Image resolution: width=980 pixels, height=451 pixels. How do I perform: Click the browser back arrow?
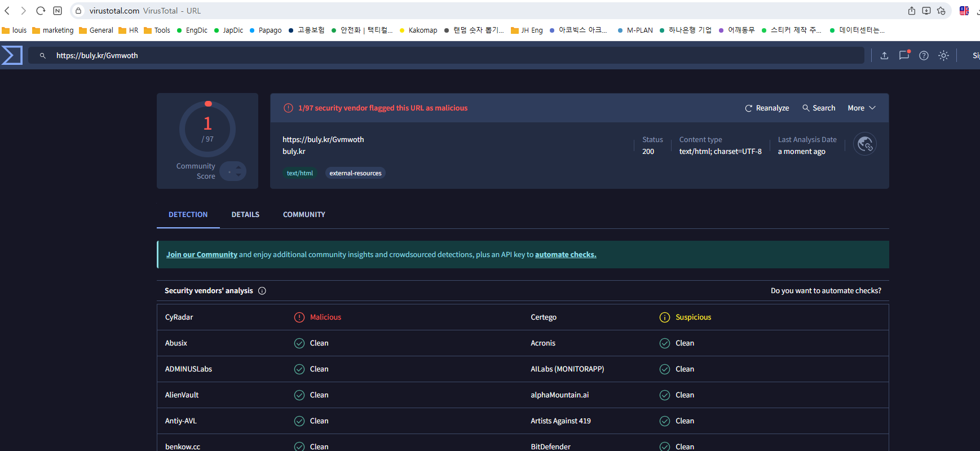[x=7, y=11]
